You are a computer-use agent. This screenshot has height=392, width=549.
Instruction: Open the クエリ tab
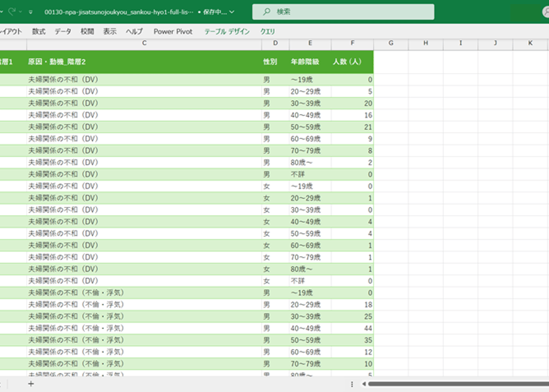[x=267, y=31]
